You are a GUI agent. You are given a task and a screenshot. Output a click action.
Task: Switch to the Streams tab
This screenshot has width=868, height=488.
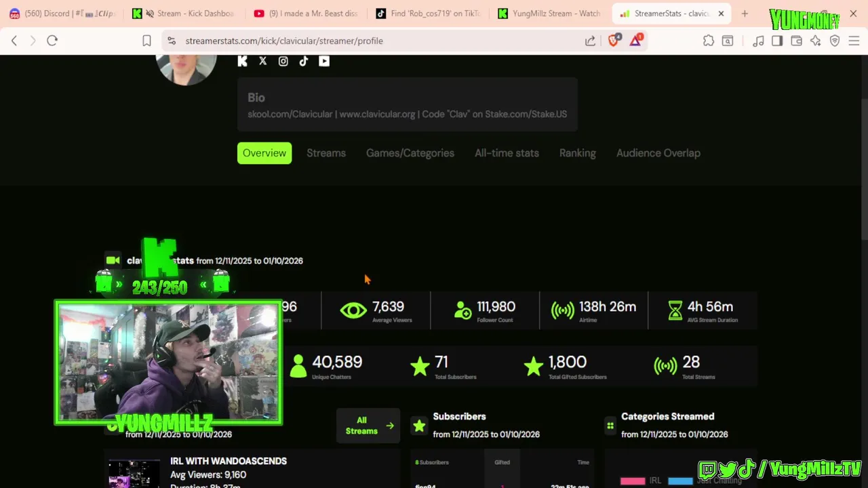click(x=326, y=153)
